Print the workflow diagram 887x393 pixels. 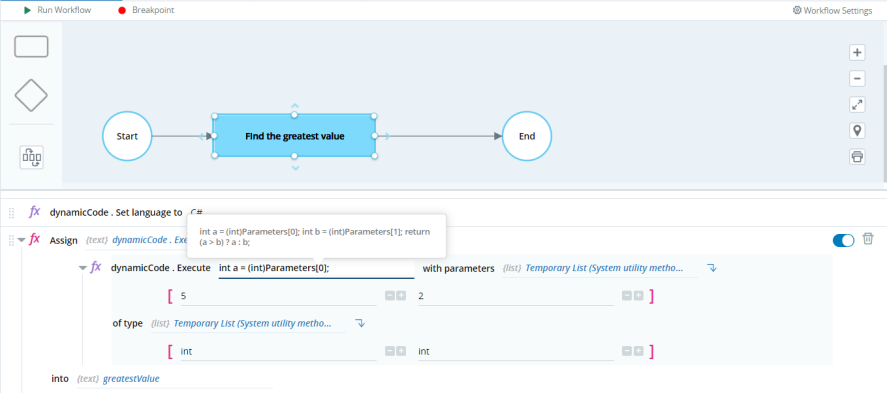coord(858,157)
